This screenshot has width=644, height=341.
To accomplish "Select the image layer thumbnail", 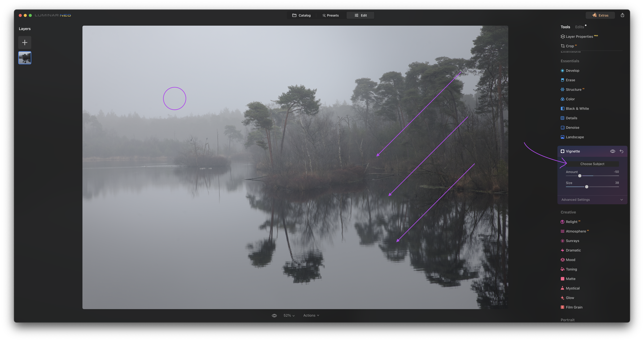I will pos(25,58).
